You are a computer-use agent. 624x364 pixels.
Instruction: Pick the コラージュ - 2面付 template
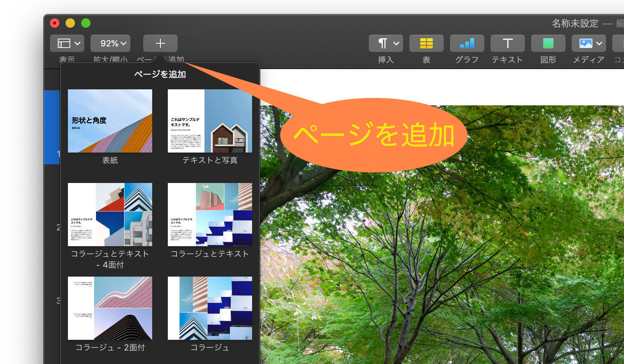point(110,308)
